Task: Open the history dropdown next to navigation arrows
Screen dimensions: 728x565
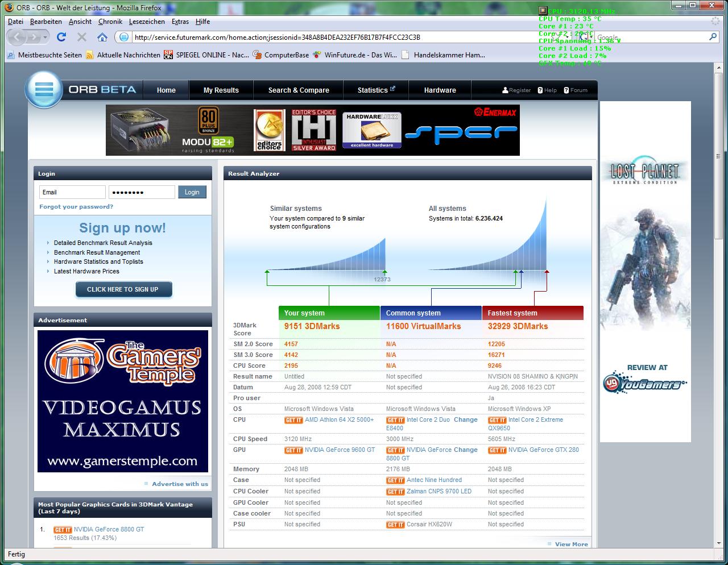Action: pos(46,38)
